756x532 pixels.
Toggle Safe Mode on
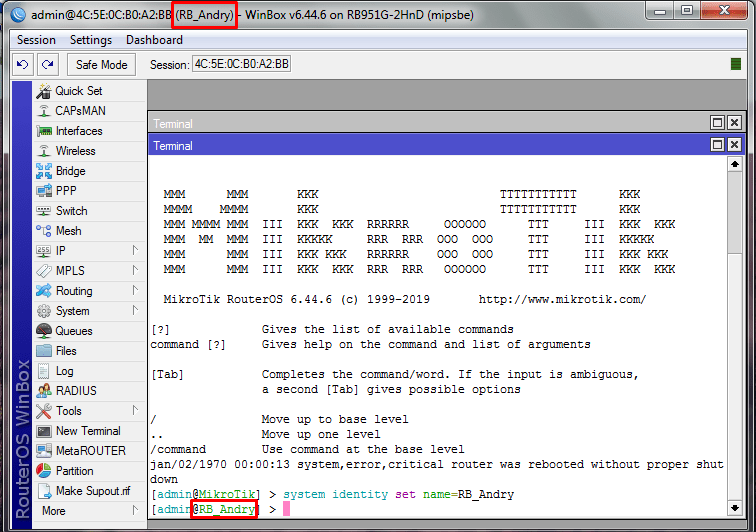(101, 64)
